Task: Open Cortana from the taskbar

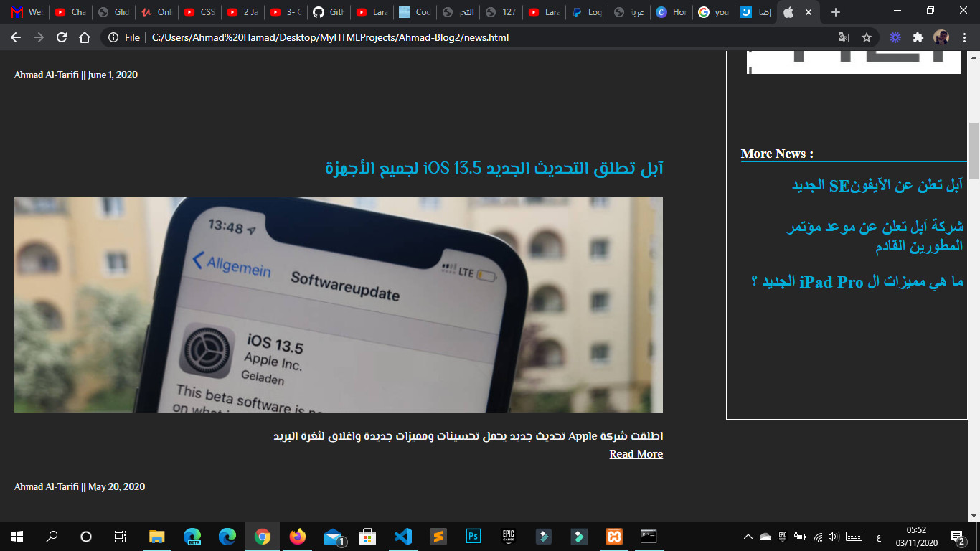Action: click(x=86, y=537)
